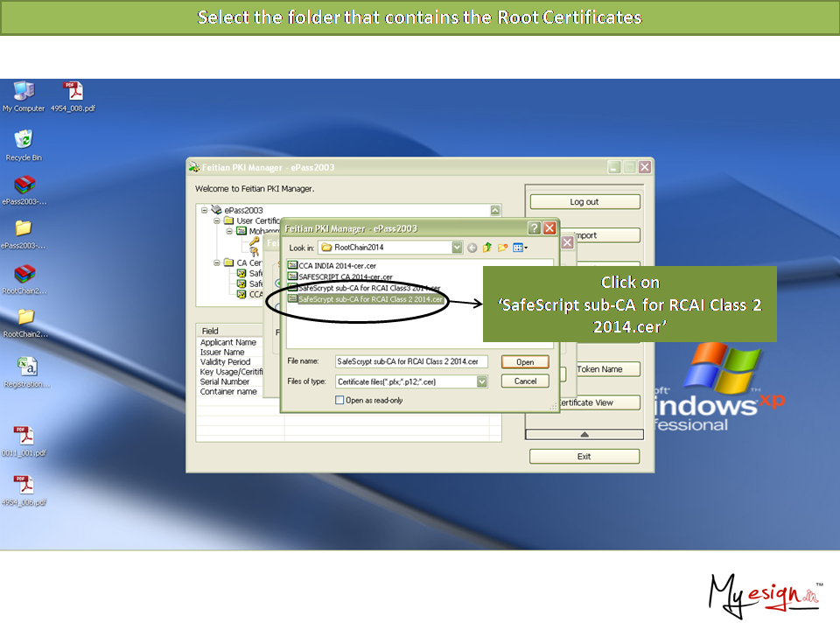
Task: Go up one folder level
Action: [x=487, y=248]
